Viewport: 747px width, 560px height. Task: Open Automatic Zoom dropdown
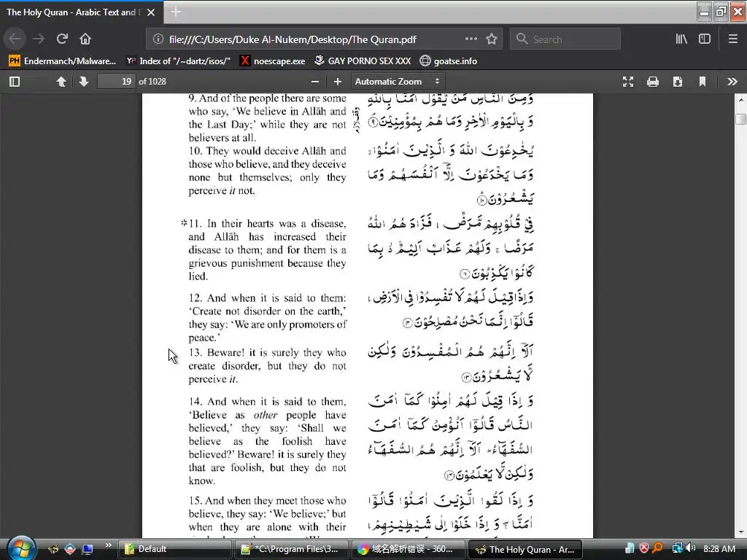point(398,82)
